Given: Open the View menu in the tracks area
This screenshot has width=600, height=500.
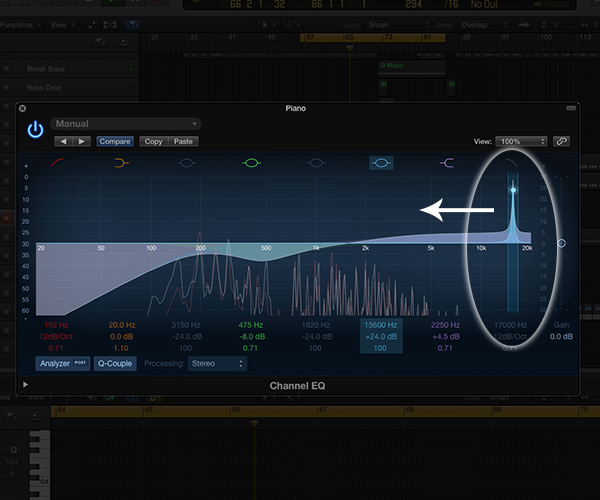Looking at the screenshot, I should click(62, 25).
